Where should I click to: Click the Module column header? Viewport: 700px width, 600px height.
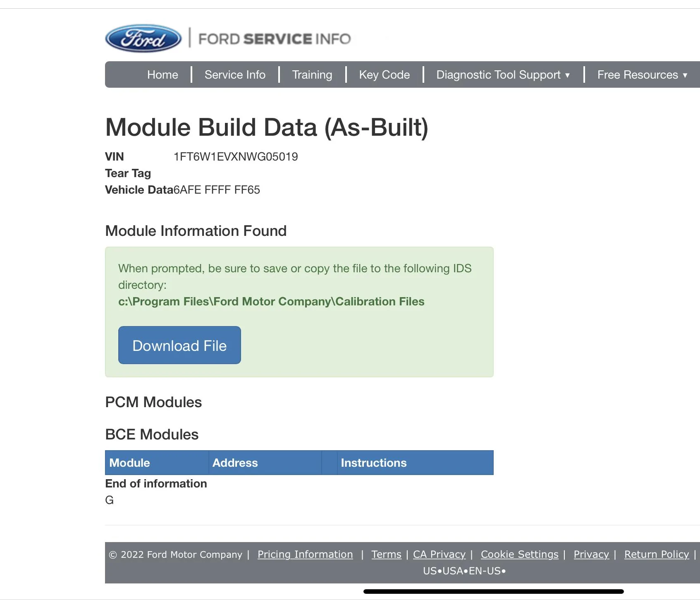point(129,463)
